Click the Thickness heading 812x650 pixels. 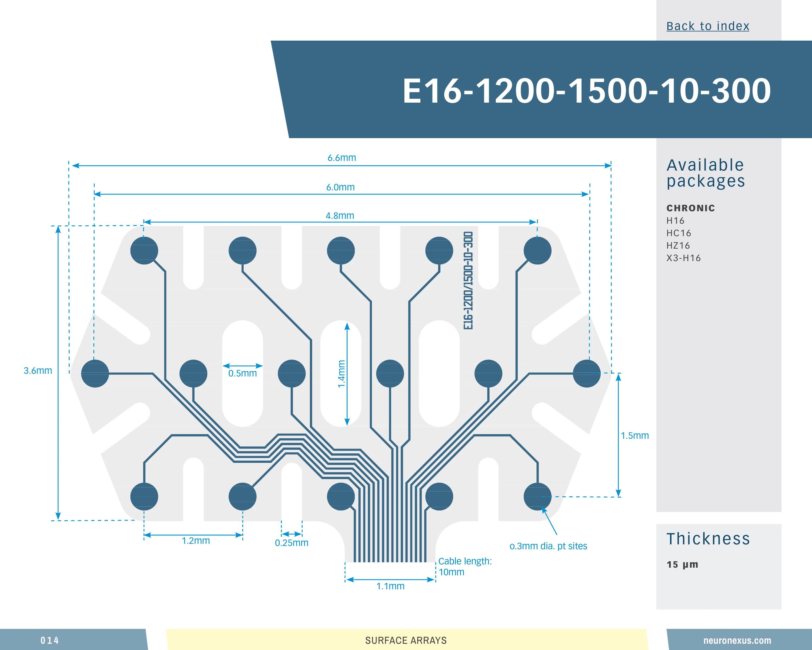pyautogui.click(x=708, y=538)
